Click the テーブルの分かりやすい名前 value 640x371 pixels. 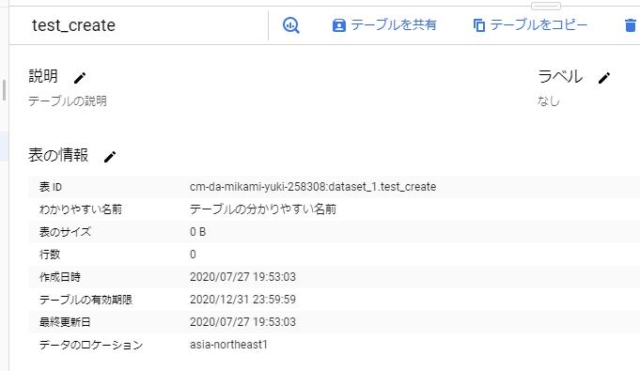(263, 209)
